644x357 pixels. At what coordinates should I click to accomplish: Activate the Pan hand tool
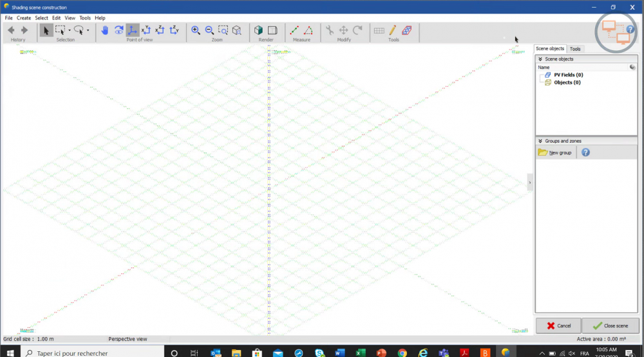pyautogui.click(x=105, y=30)
